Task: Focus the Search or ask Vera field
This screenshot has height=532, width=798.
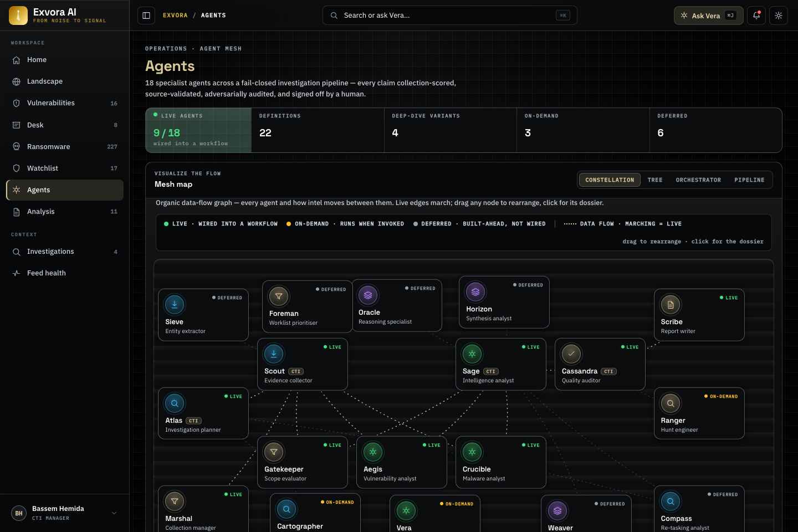Action: [x=449, y=16]
